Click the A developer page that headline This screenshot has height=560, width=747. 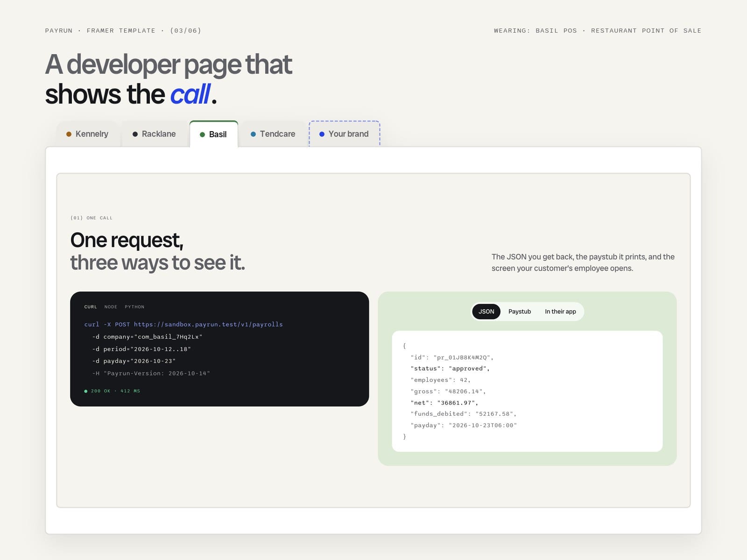click(169, 64)
